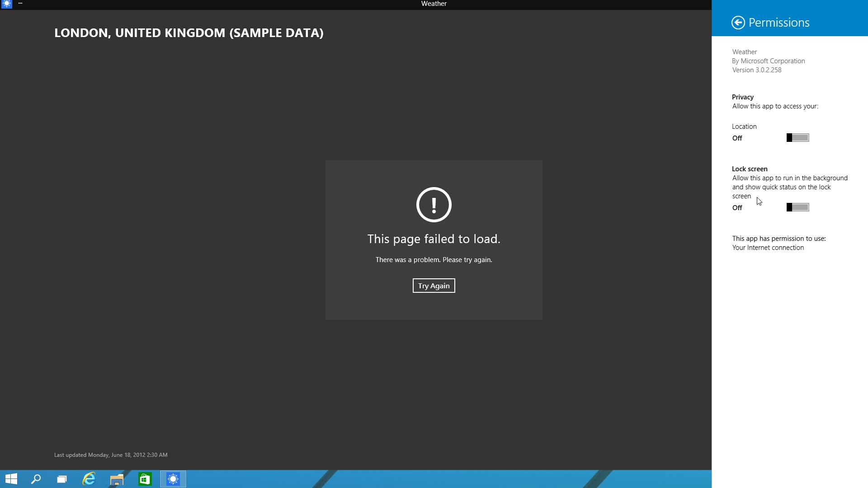This screenshot has width=868, height=488.
Task: Click the Location label text
Action: [x=744, y=127]
